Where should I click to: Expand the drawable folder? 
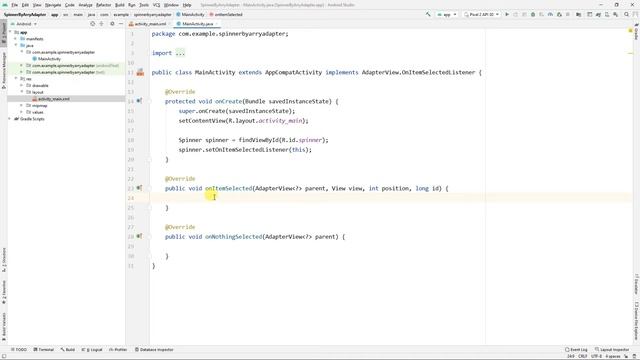[x=22, y=85]
